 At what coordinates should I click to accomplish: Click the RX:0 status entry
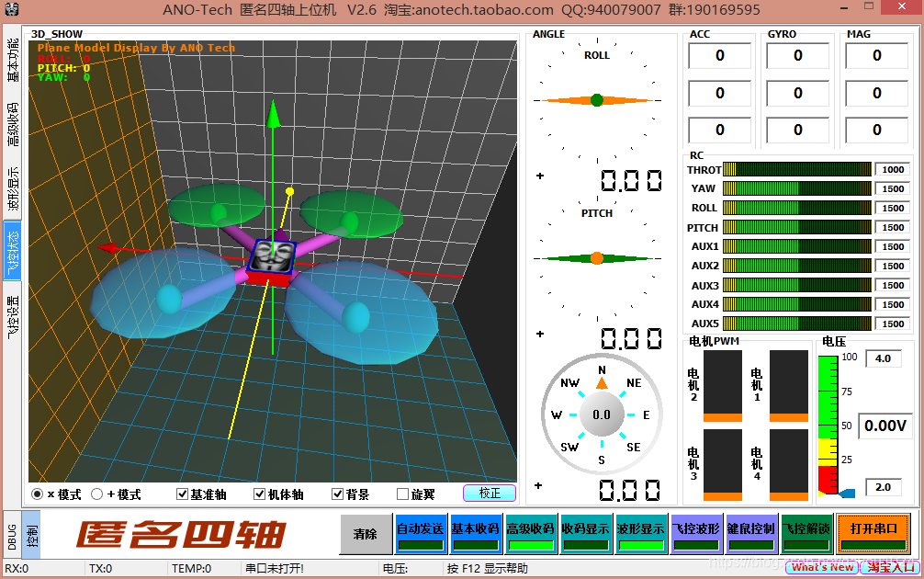coord(17,568)
